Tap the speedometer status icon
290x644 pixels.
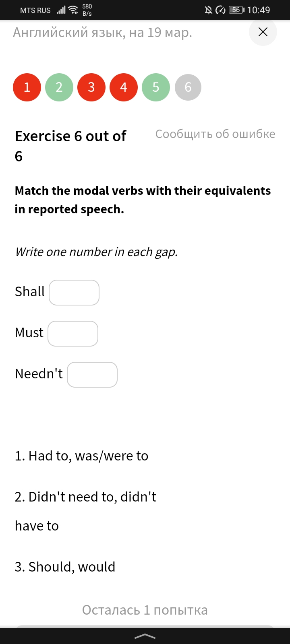click(221, 10)
